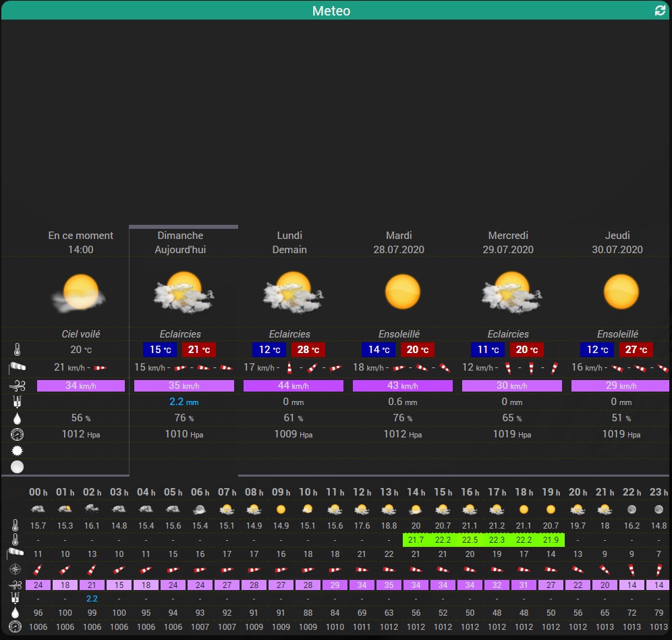Click Mercredi's Eclaircies weather icon
The height and width of the screenshot is (640, 672).
pos(511,292)
